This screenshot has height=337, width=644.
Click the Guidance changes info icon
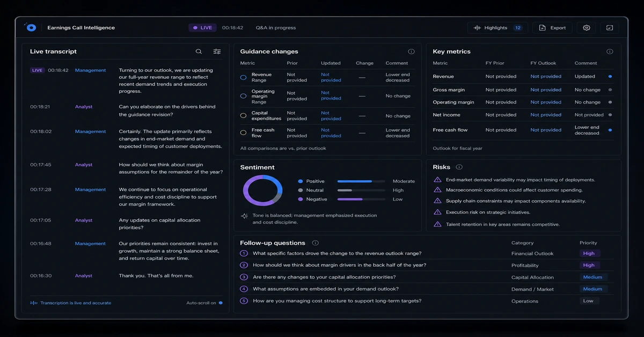coord(411,52)
